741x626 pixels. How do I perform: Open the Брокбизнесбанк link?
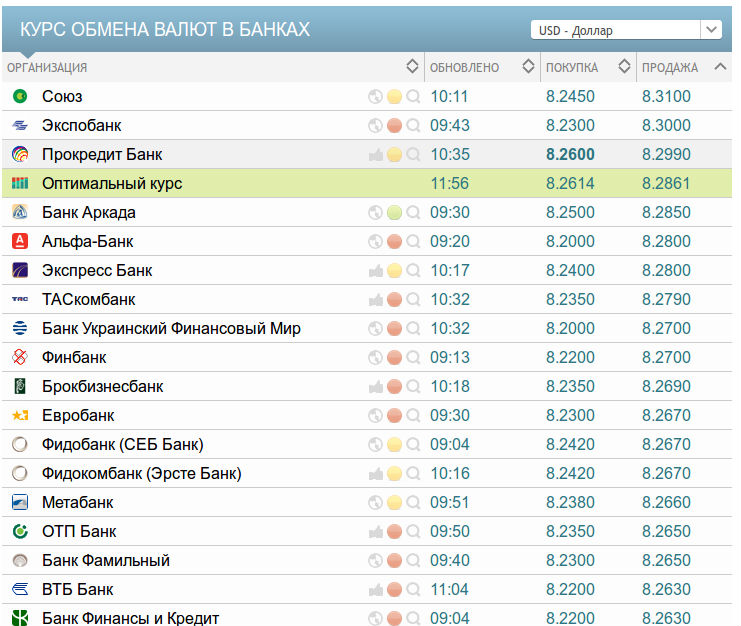click(103, 386)
